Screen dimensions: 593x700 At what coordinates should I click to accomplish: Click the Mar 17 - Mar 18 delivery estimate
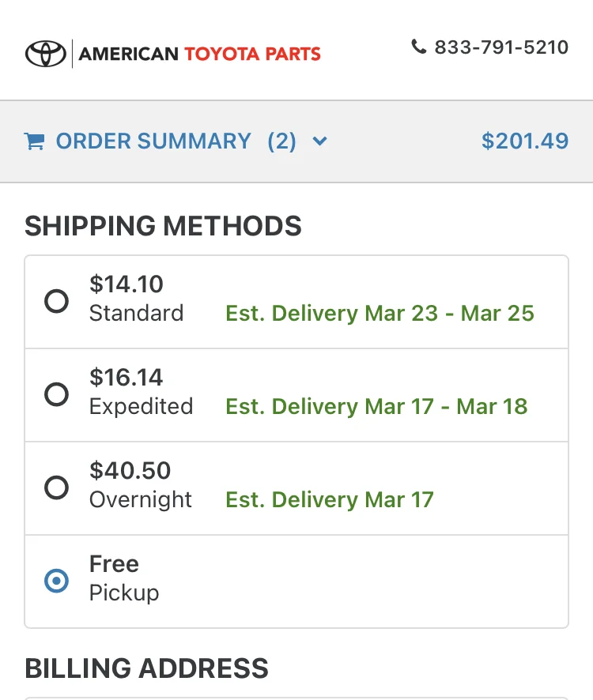coord(376,407)
